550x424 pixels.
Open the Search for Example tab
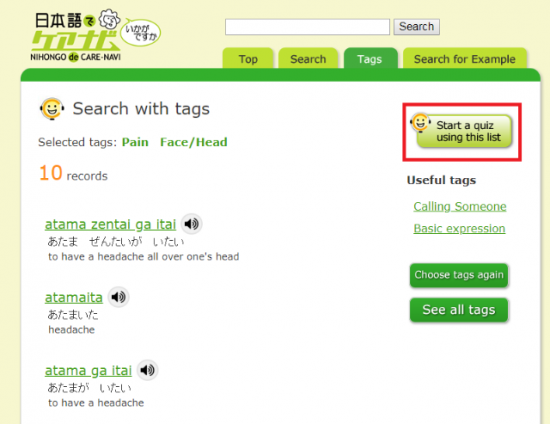click(465, 59)
